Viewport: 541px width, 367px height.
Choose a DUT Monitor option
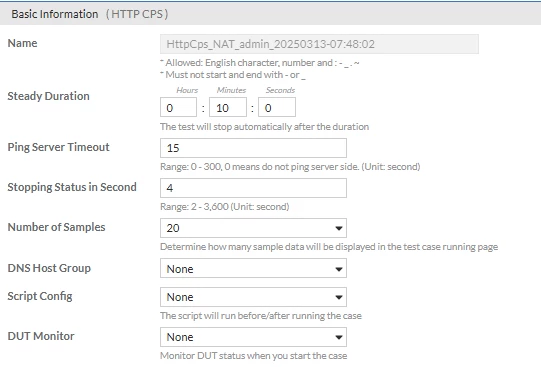point(253,337)
